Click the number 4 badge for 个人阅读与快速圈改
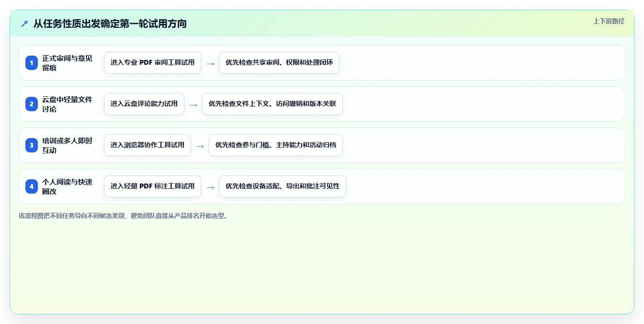 [32, 186]
